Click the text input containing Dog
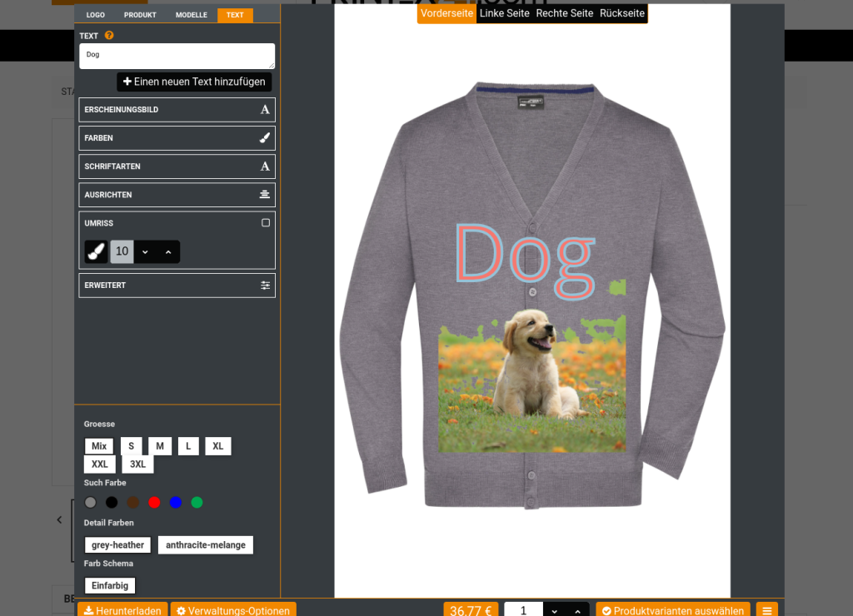Image resolution: width=853 pixels, height=616 pixels. tap(177, 56)
